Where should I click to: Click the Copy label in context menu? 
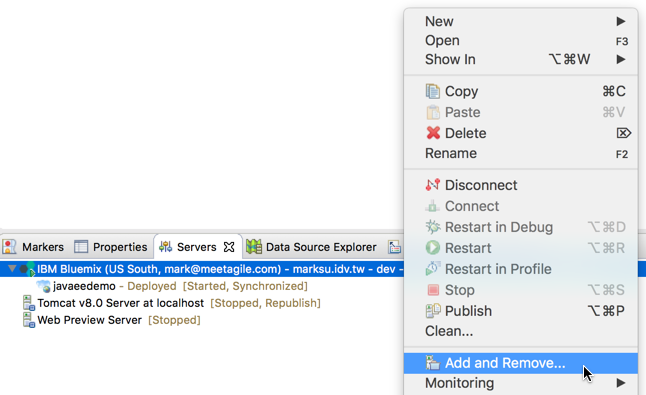(x=461, y=91)
